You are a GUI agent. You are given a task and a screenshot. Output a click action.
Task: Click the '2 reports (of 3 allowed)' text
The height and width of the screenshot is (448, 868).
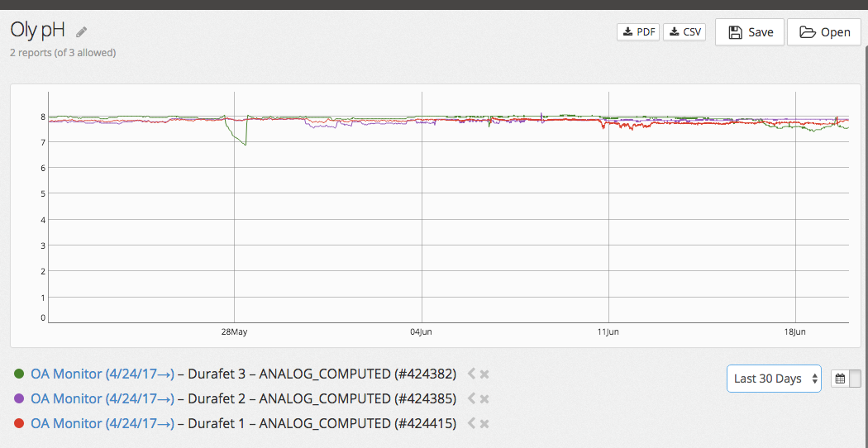(x=63, y=53)
